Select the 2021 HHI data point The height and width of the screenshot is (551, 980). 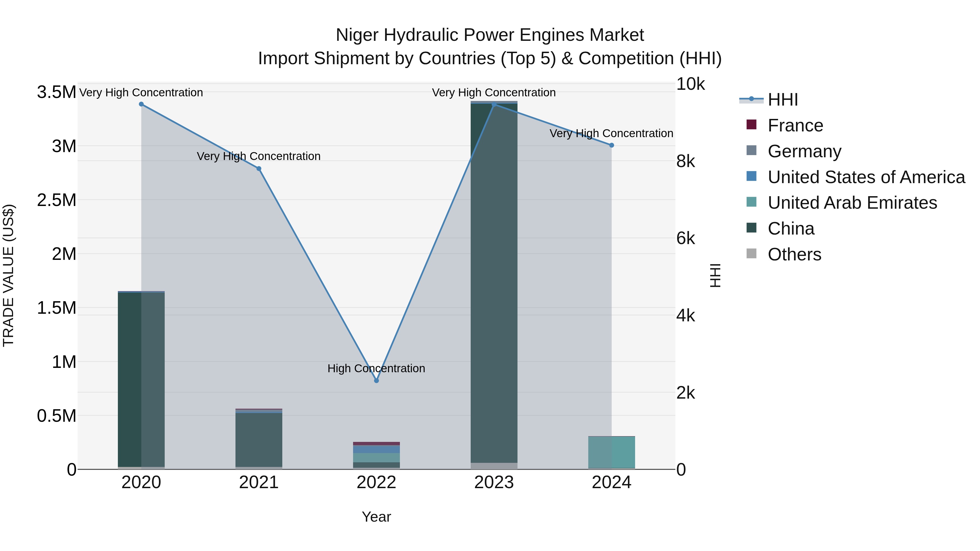pyautogui.click(x=259, y=168)
